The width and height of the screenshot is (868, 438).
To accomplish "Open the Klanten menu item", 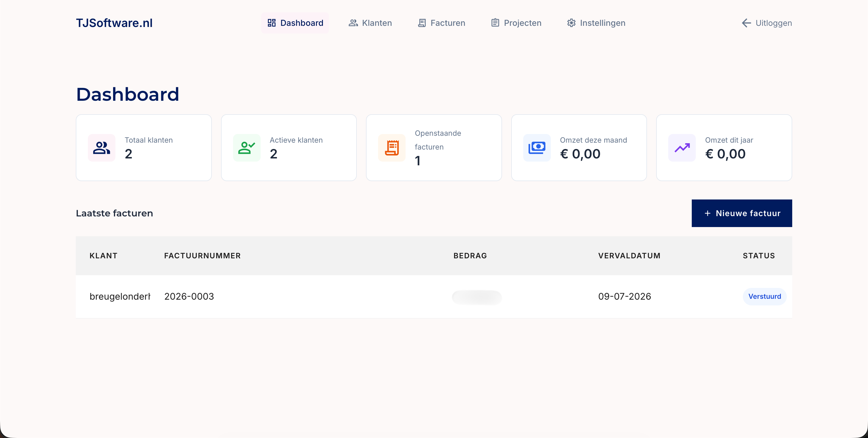I will tap(370, 23).
